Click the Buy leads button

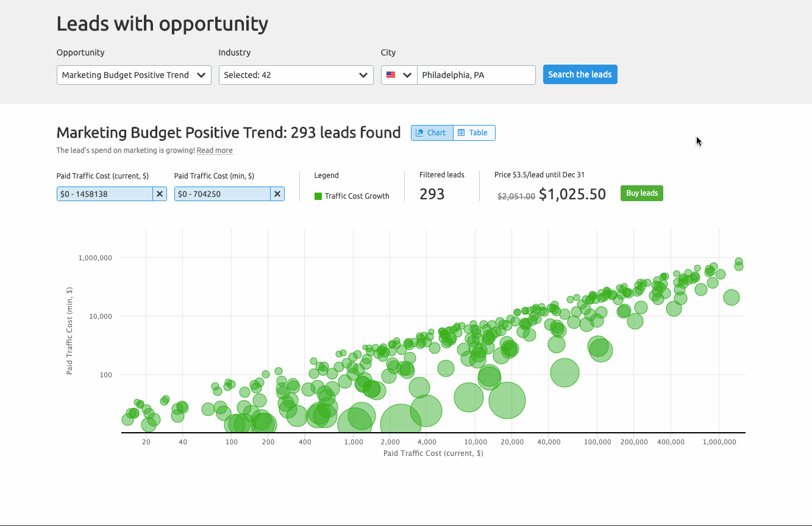(x=641, y=193)
